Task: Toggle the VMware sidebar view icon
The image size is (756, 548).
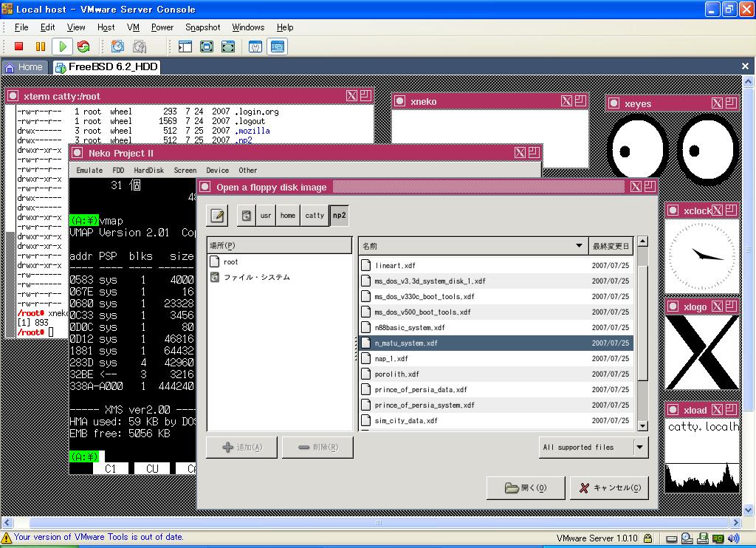Action: pyautogui.click(x=185, y=47)
